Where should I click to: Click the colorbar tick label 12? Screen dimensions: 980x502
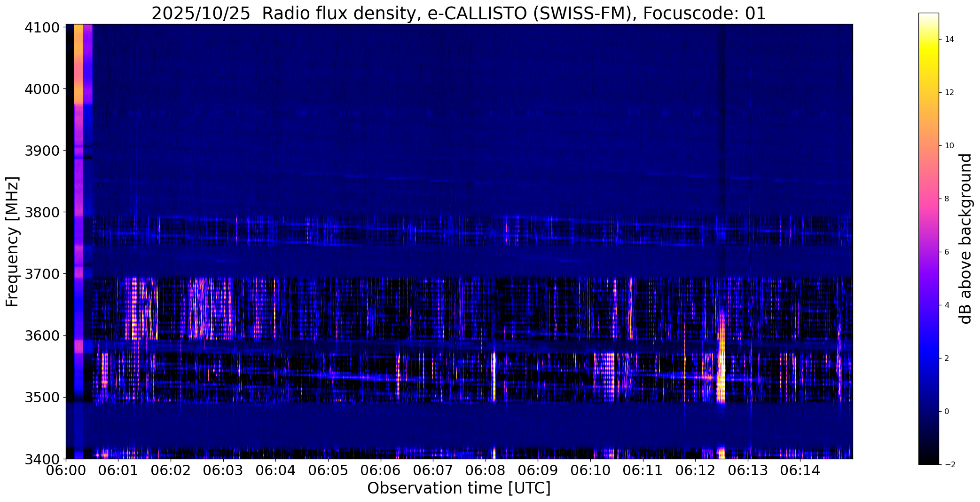click(x=949, y=93)
